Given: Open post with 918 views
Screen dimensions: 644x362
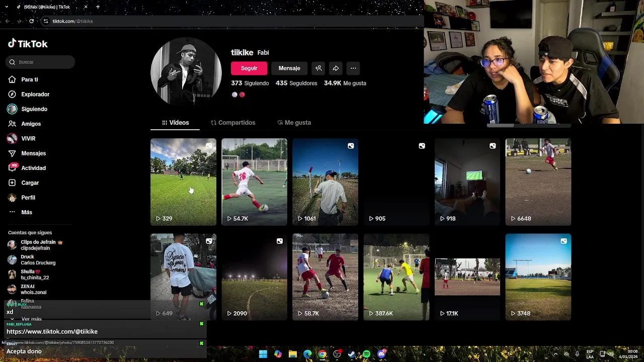Looking at the screenshot, I should click(467, 182).
